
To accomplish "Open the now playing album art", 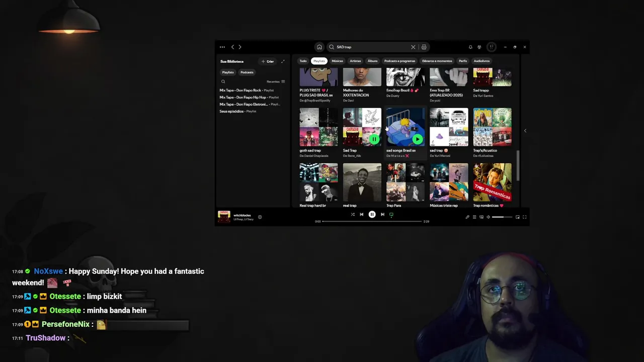I will 224,217.
